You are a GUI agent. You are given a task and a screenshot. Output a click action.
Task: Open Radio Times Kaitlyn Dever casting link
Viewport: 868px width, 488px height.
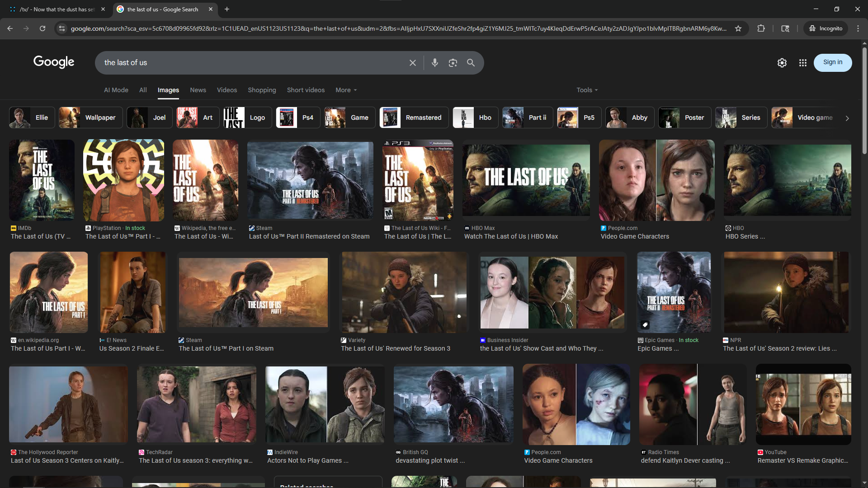[685, 460]
